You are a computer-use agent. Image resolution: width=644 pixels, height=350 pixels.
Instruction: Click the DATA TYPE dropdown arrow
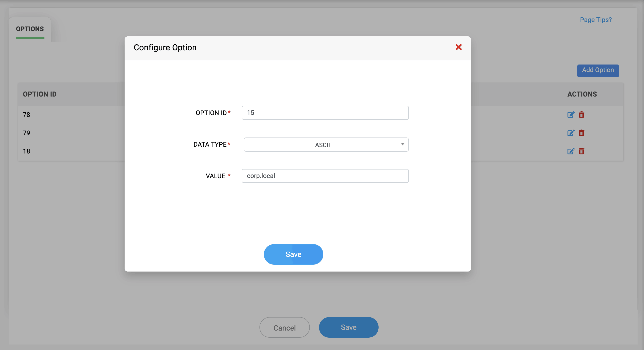[x=402, y=144]
